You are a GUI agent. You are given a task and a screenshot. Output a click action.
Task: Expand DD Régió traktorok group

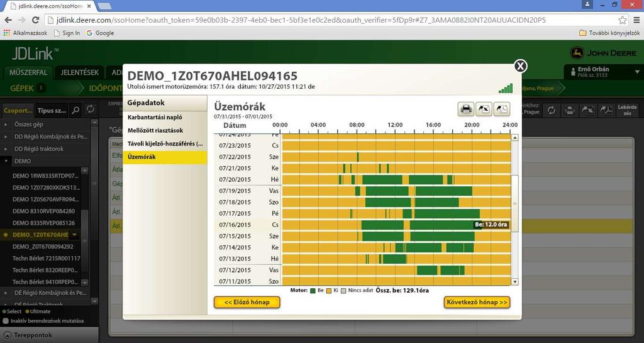[6, 149]
